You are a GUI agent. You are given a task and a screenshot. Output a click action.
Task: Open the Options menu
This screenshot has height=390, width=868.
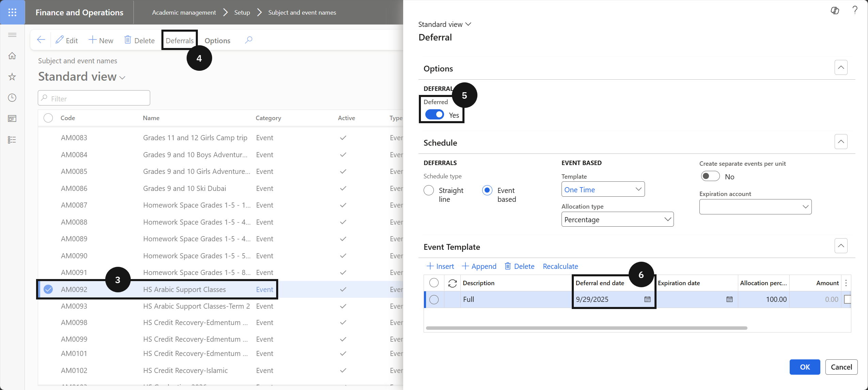point(217,40)
